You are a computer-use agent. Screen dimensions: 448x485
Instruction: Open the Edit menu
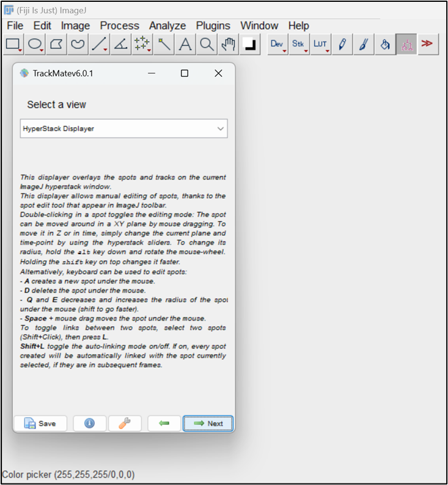pyautogui.click(x=42, y=26)
